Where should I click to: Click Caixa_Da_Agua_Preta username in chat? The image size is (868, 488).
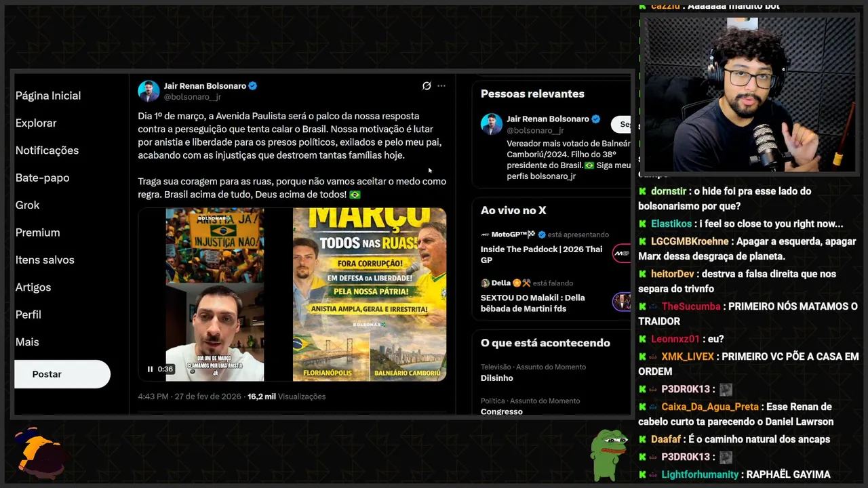click(x=710, y=407)
